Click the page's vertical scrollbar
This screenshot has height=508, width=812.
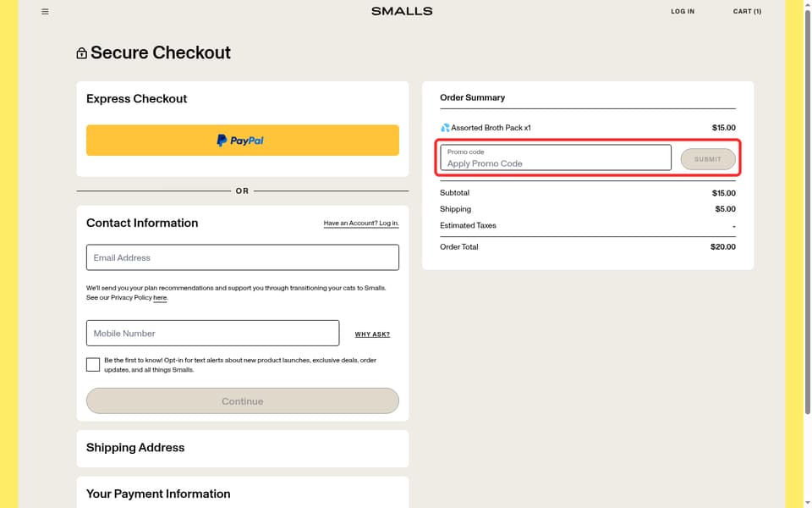(x=807, y=213)
